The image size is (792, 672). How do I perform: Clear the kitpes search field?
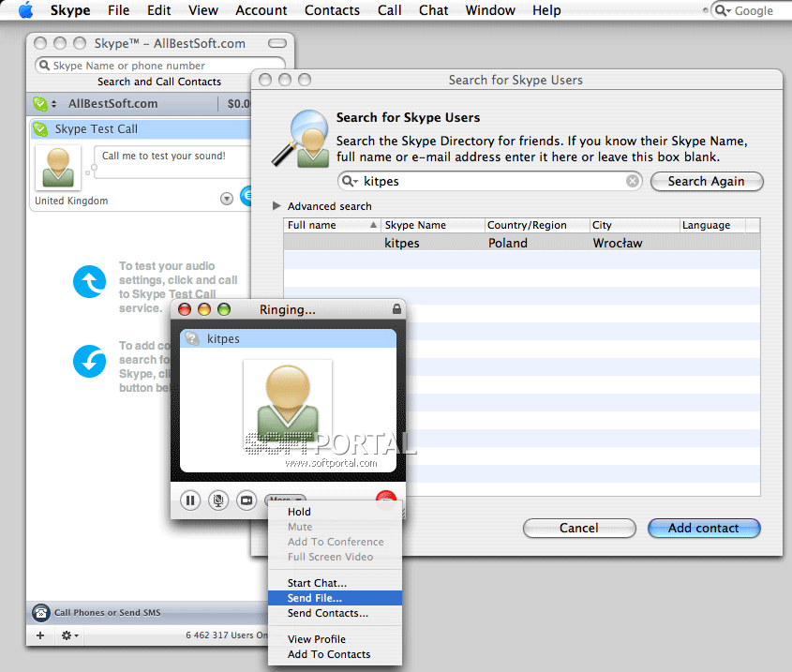[633, 181]
